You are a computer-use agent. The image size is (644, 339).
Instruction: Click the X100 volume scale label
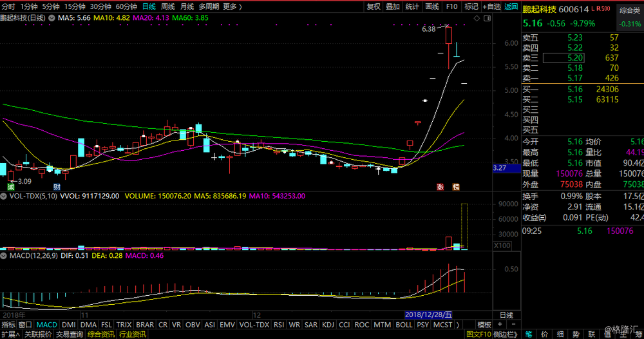pyautogui.click(x=502, y=246)
